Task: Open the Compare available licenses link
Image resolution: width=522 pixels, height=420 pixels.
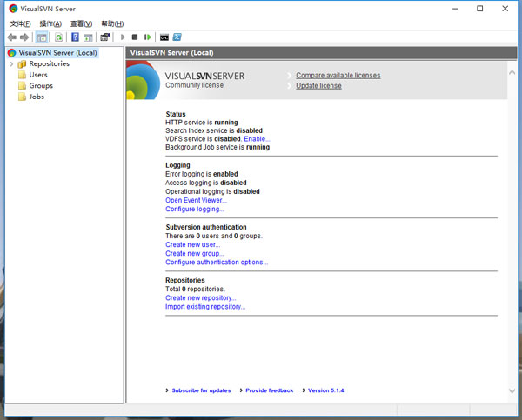Action: 338,76
